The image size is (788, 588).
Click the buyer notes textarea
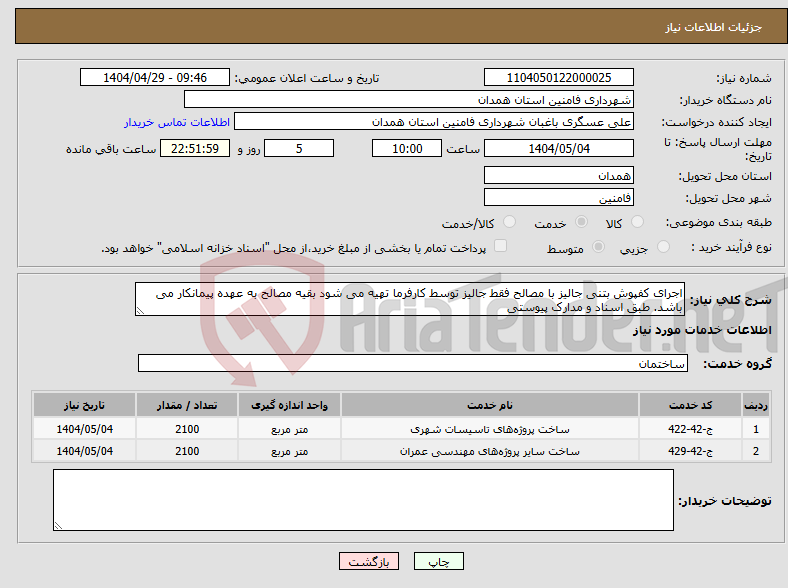point(363,500)
